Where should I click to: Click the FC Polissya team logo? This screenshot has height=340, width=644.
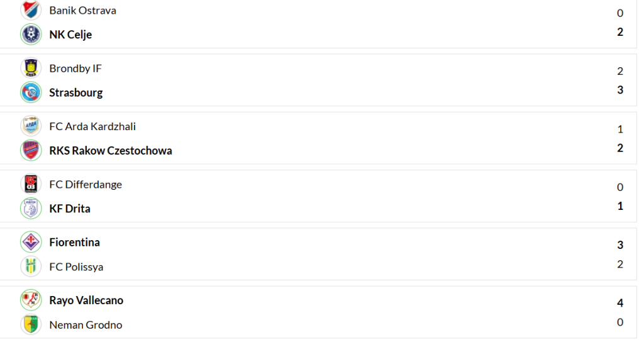pyautogui.click(x=30, y=266)
